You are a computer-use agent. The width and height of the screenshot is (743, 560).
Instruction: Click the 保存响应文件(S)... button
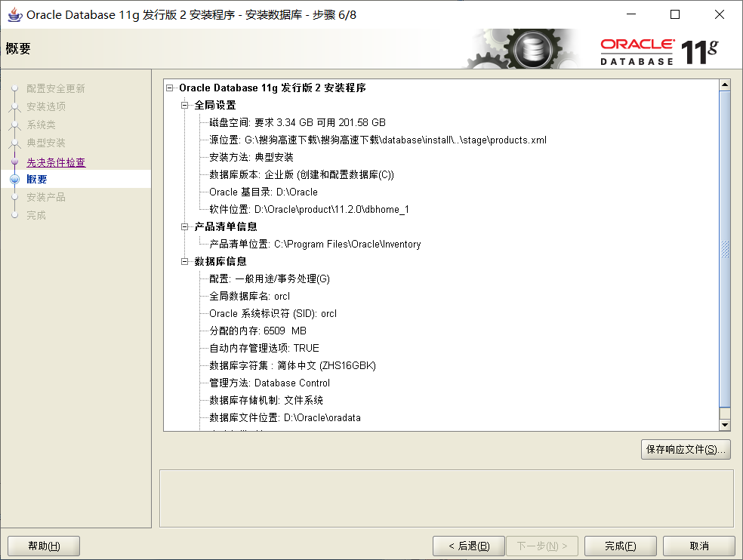[x=686, y=449]
